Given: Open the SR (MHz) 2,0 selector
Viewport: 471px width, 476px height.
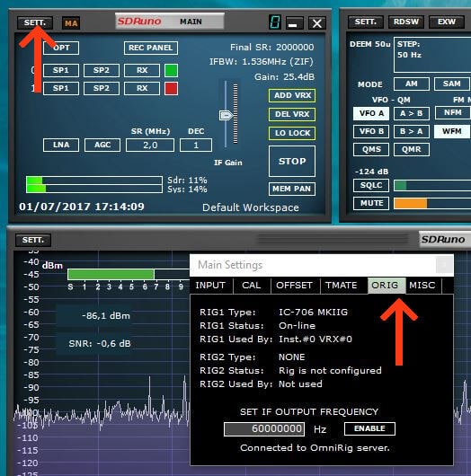Looking at the screenshot, I should pyautogui.click(x=150, y=145).
